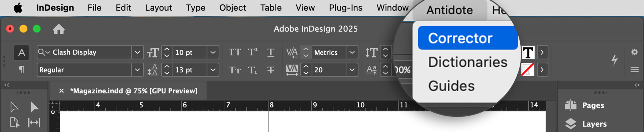The height and width of the screenshot is (132, 644).
Task: Close the Magazine.indd document tab
Action: click(62, 91)
